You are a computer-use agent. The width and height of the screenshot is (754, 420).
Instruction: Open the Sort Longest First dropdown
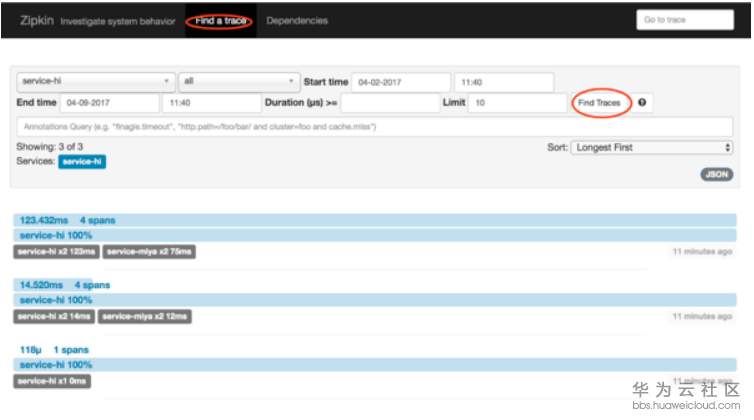[652, 147]
